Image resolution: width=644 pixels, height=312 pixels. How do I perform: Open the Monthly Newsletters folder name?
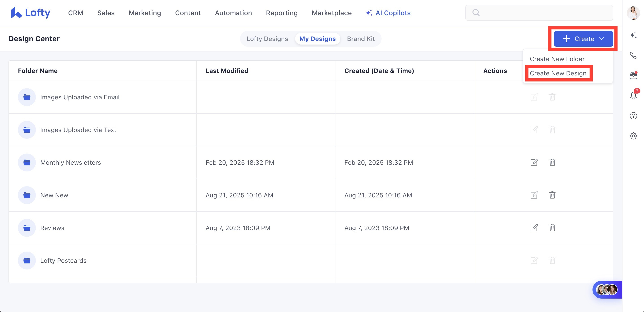click(x=71, y=163)
